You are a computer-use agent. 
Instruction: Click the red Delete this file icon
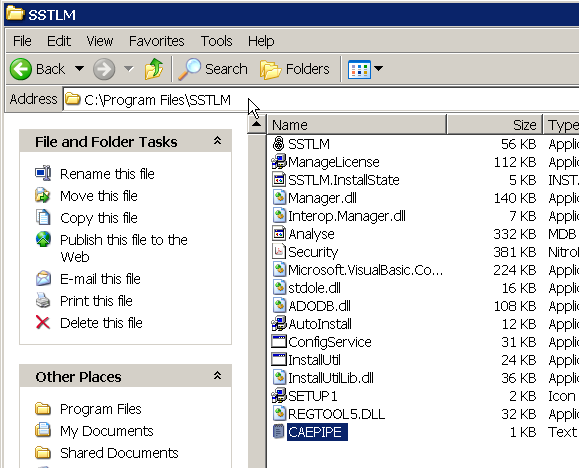click(x=43, y=322)
